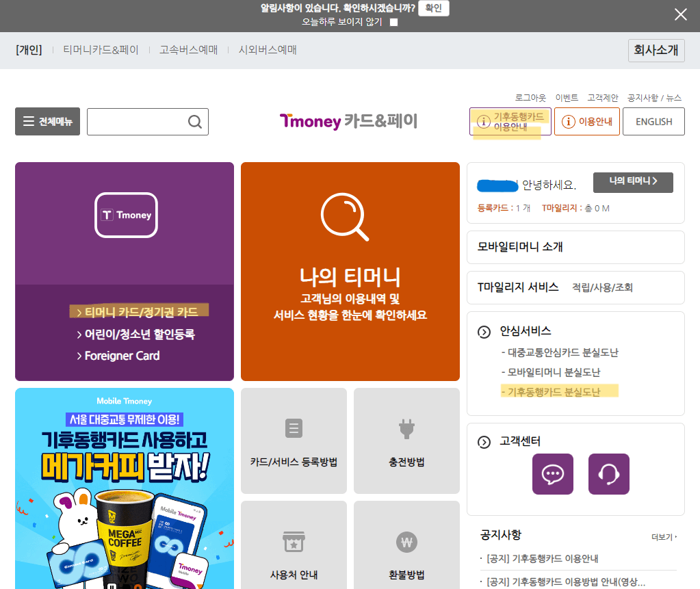This screenshot has width=700, height=589.
Task: Click the Tmoney 카드&페이 logo
Action: pos(348,121)
